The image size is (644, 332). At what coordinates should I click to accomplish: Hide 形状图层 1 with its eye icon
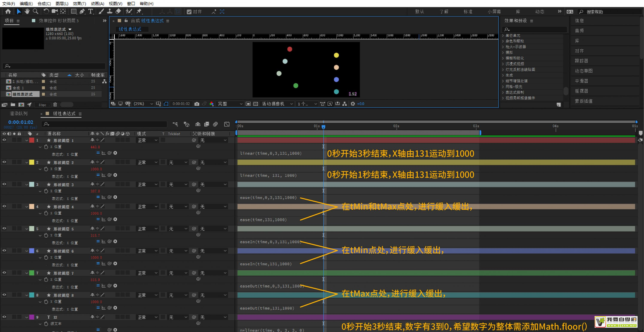pos(4,140)
